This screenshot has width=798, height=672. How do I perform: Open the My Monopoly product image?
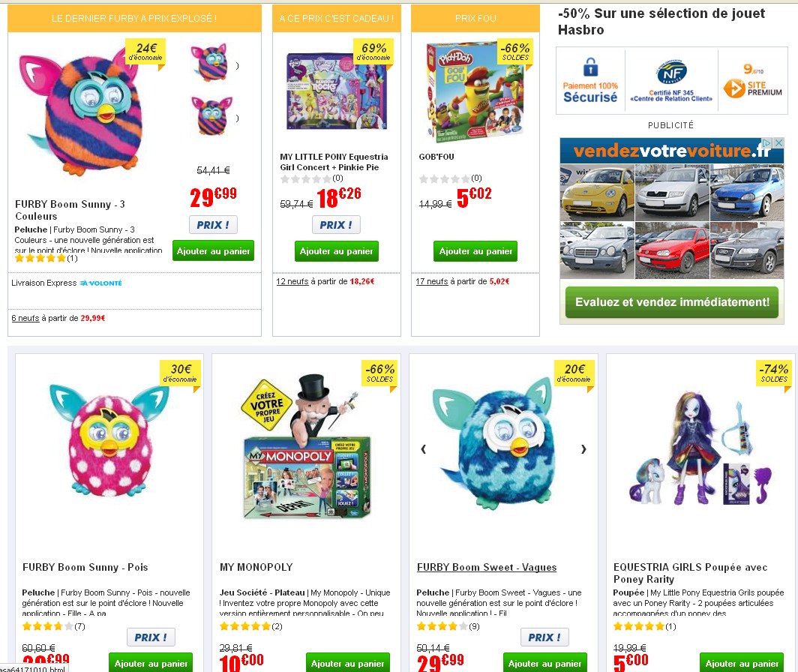[307, 448]
